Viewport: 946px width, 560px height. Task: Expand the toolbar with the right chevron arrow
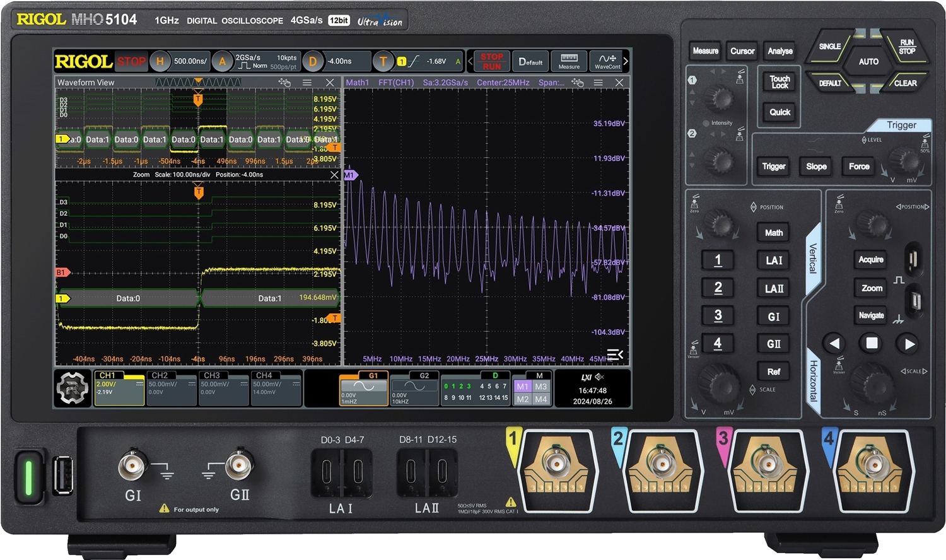[x=626, y=61]
